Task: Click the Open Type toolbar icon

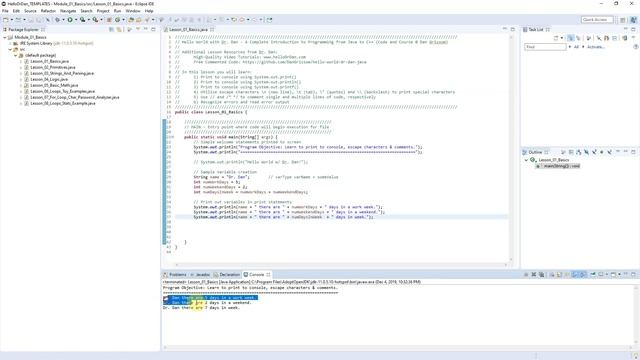Action: (131, 20)
